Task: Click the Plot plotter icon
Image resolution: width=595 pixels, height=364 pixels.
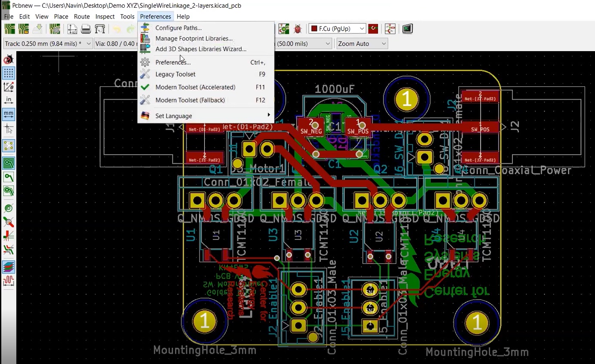Action: [100, 29]
